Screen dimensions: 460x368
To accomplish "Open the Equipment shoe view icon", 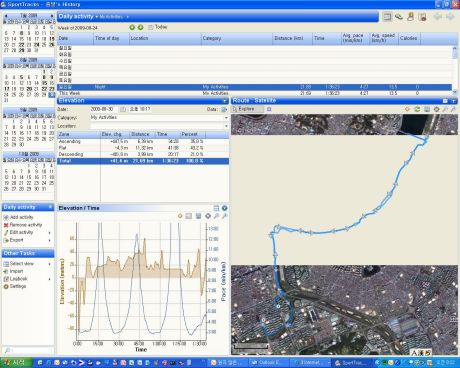I will click(399, 17).
